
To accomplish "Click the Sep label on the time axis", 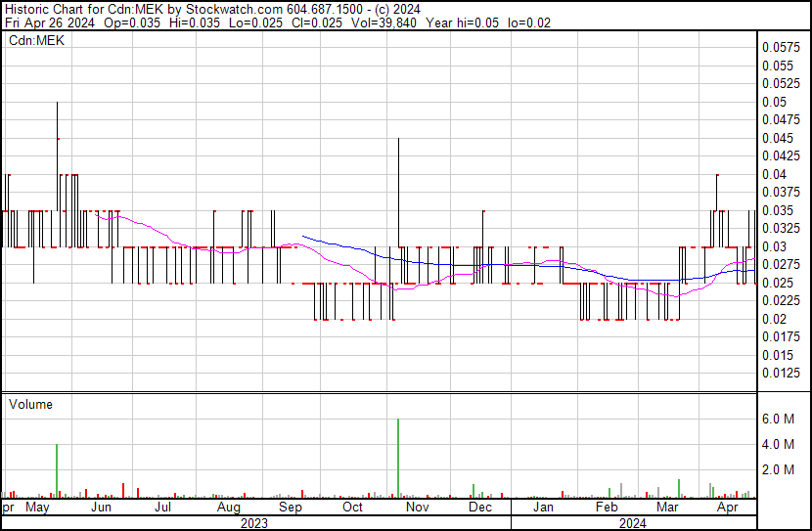I will tap(290, 508).
